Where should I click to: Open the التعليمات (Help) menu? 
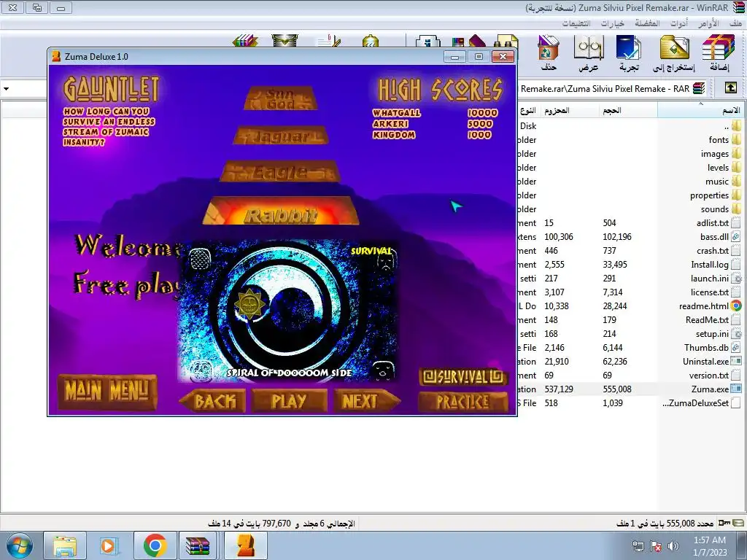pos(576,23)
